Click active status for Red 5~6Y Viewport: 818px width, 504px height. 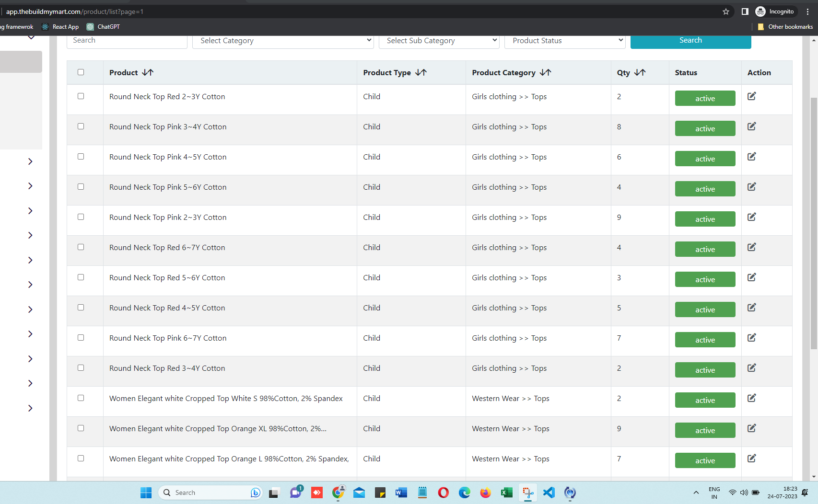point(705,279)
